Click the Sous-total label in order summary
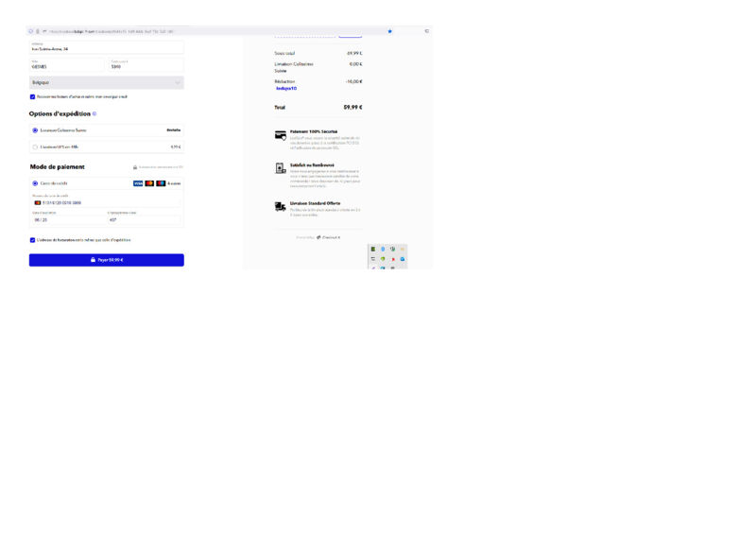 pos(284,54)
